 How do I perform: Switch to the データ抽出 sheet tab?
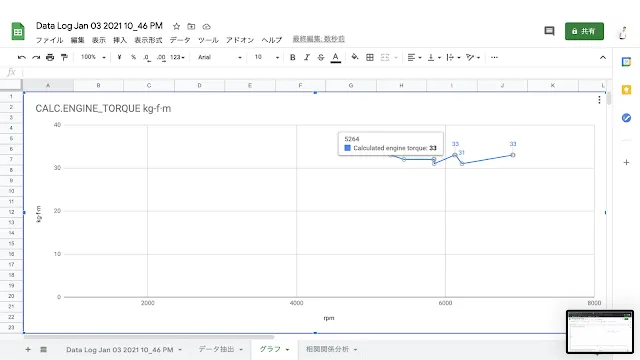tap(216, 349)
